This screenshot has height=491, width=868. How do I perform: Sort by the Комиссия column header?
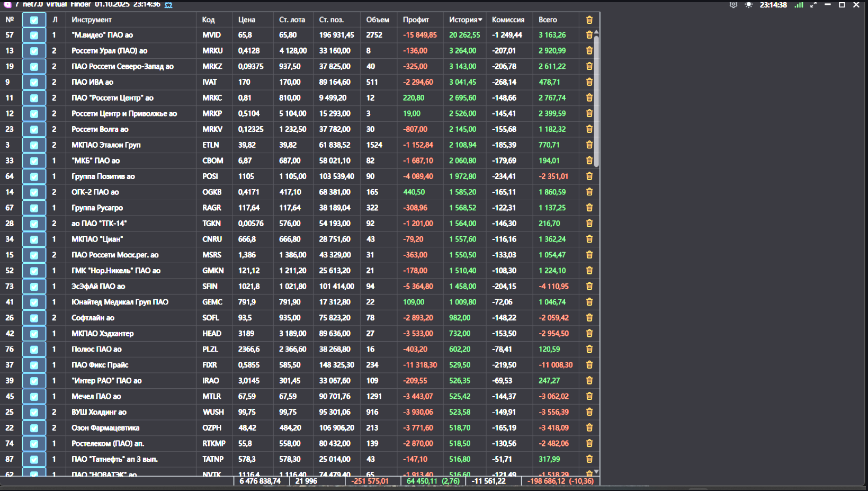[508, 20]
